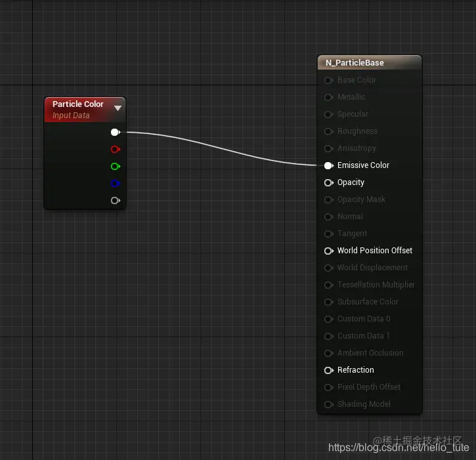Select the N_ParticleBase node header
The image size is (476, 460).
pos(370,62)
